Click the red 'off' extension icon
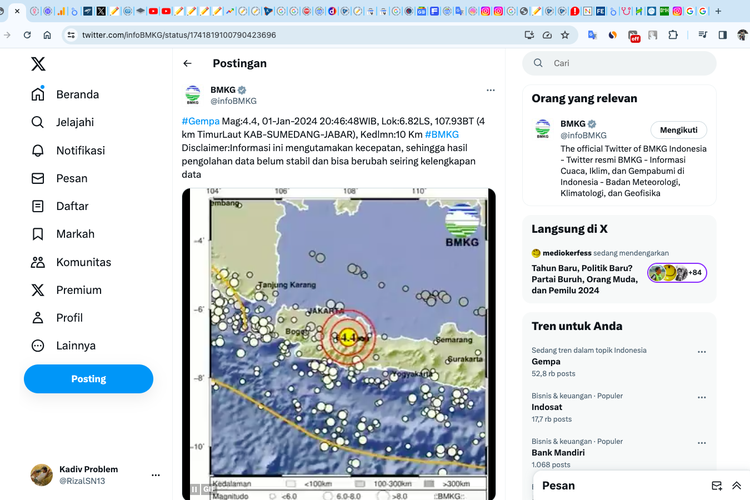750x500 pixels. point(634,36)
